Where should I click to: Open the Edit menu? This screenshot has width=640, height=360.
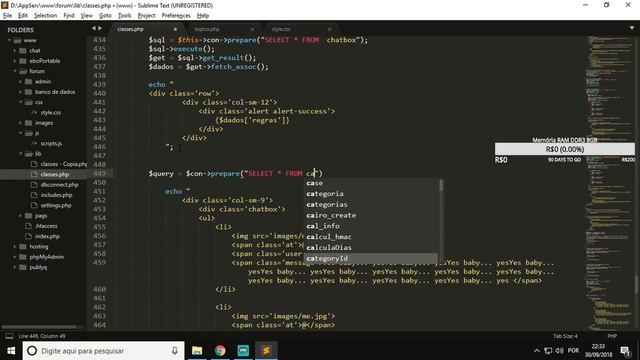[x=23, y=16]
